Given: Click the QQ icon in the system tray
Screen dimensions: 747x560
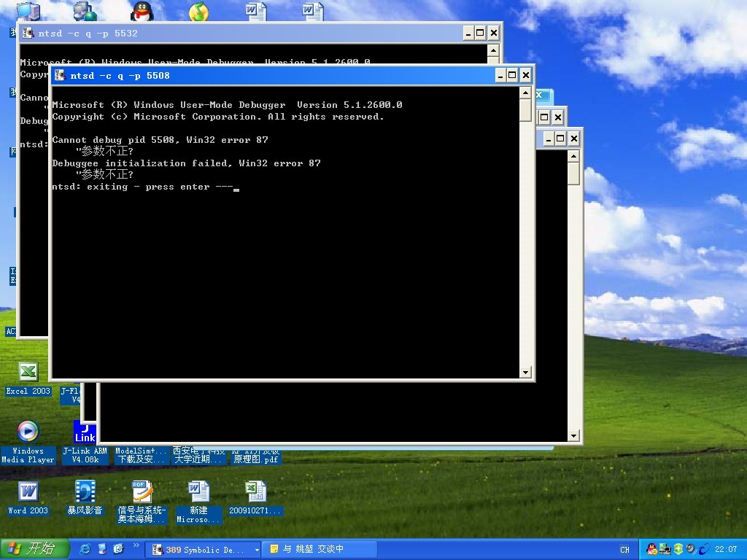Looking at the screenshot, I should [651, 549].
